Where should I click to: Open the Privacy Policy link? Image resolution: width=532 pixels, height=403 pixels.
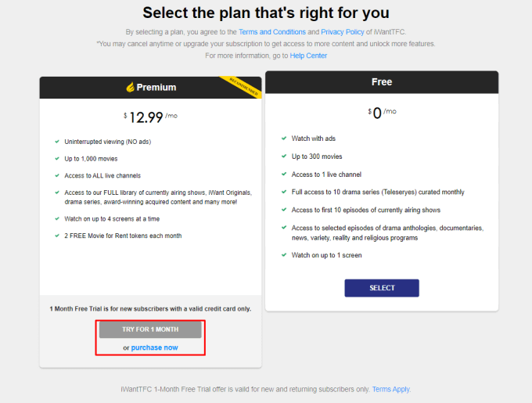[x=342, y=32]
